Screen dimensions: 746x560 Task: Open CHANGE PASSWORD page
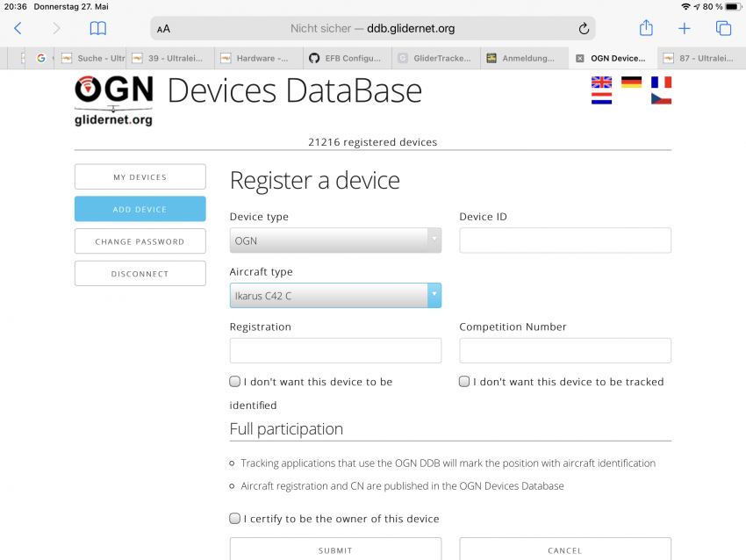pos(140,241)
